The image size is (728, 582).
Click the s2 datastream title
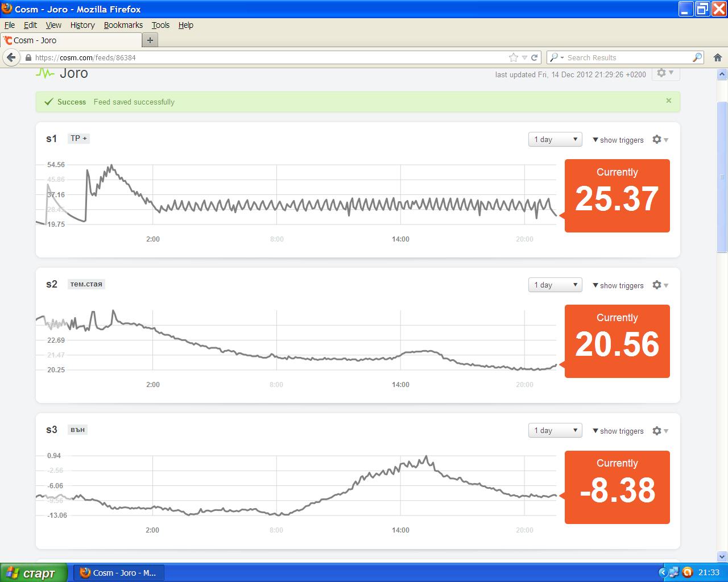pyautogui.click(x=52, y=284)
